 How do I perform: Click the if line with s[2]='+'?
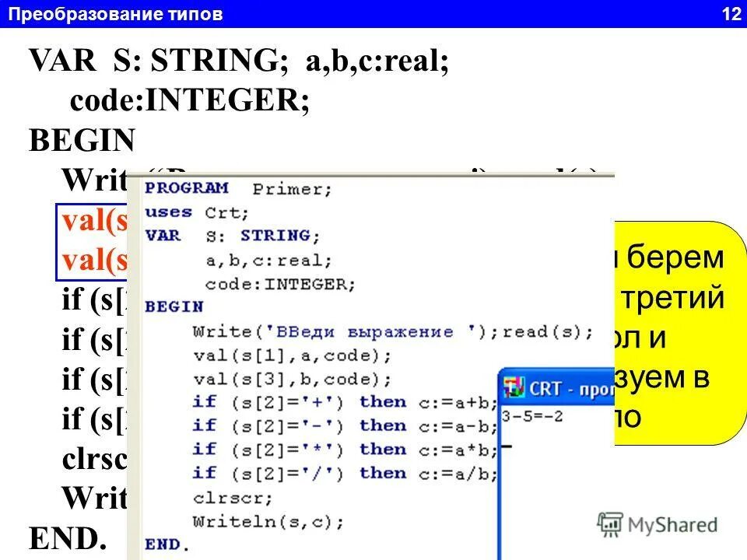pos(345,403)
